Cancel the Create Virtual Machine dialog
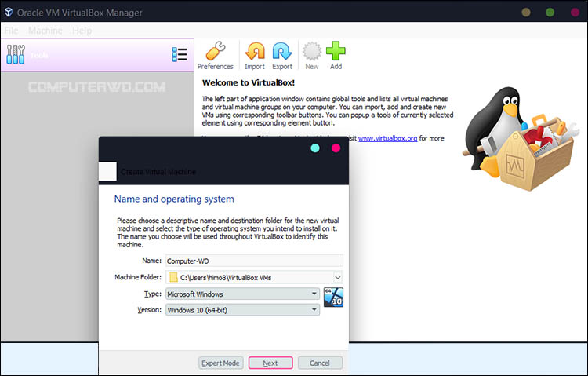Viewport: 588px width, 376px height. click(x=320, y=363)
